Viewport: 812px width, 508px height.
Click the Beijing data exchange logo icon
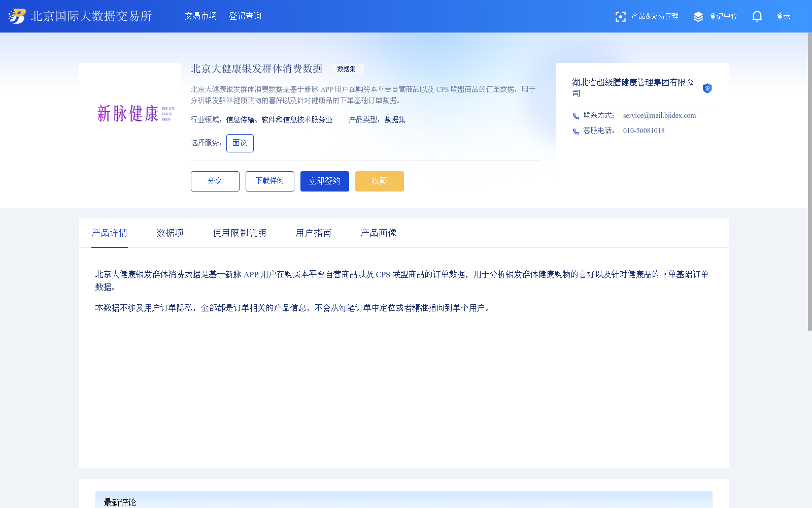17,16
